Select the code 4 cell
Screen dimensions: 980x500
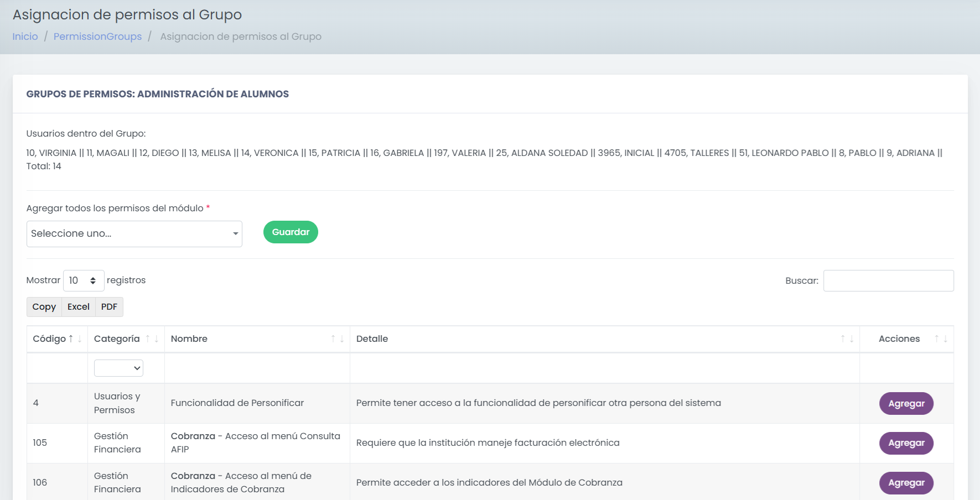(x=57, y=403)
